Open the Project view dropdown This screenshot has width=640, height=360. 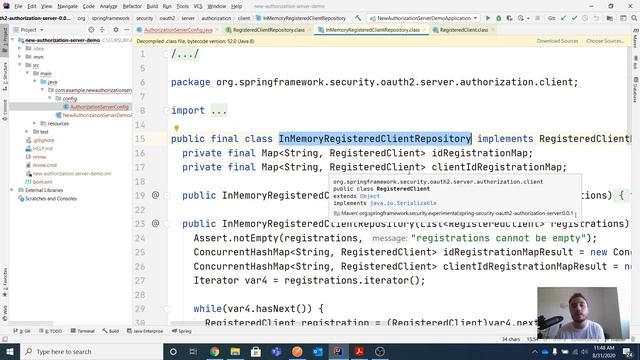point(29,30)
